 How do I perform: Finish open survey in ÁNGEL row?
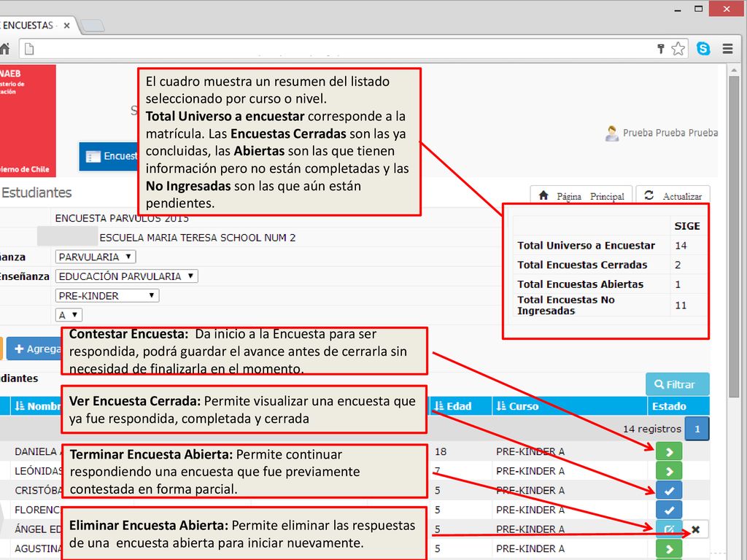[x=669, y=529]
